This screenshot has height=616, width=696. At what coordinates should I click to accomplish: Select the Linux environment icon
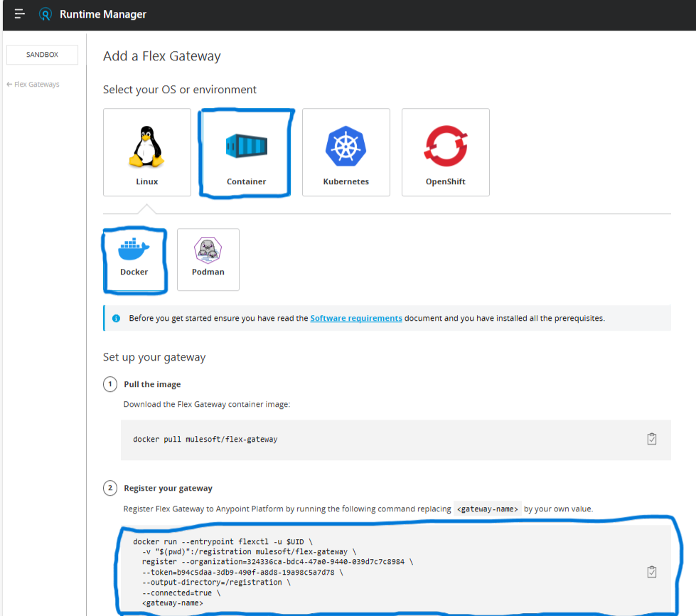pos(146,152)
